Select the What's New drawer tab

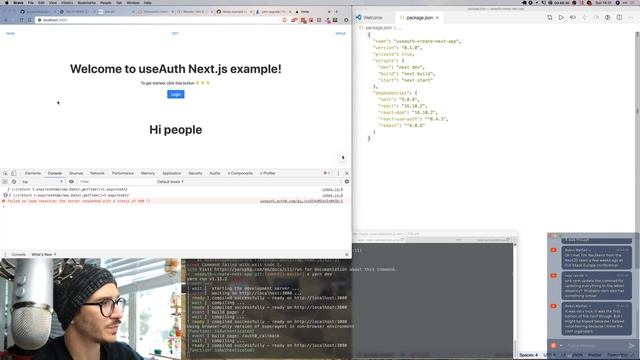coord(42,254)
